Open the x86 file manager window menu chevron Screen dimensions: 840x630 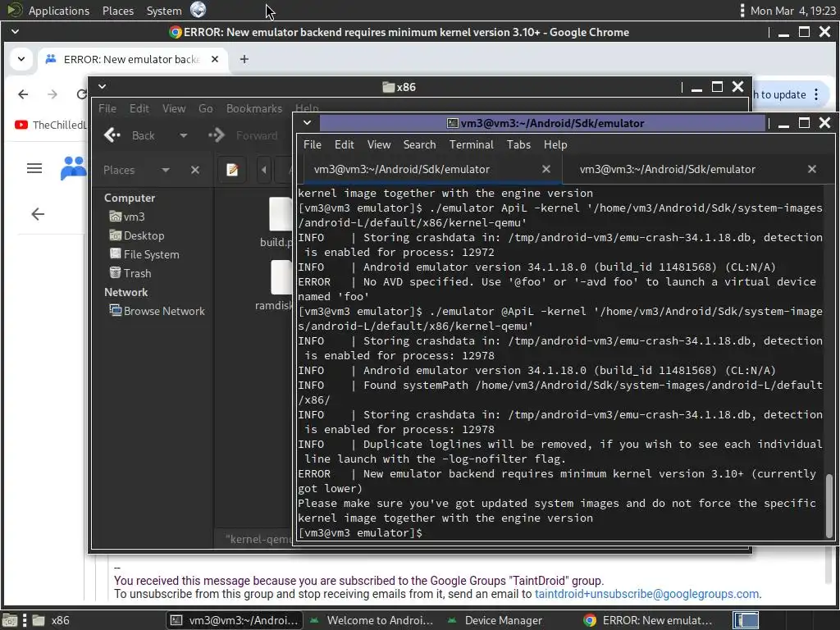click(x=102, y=86)
